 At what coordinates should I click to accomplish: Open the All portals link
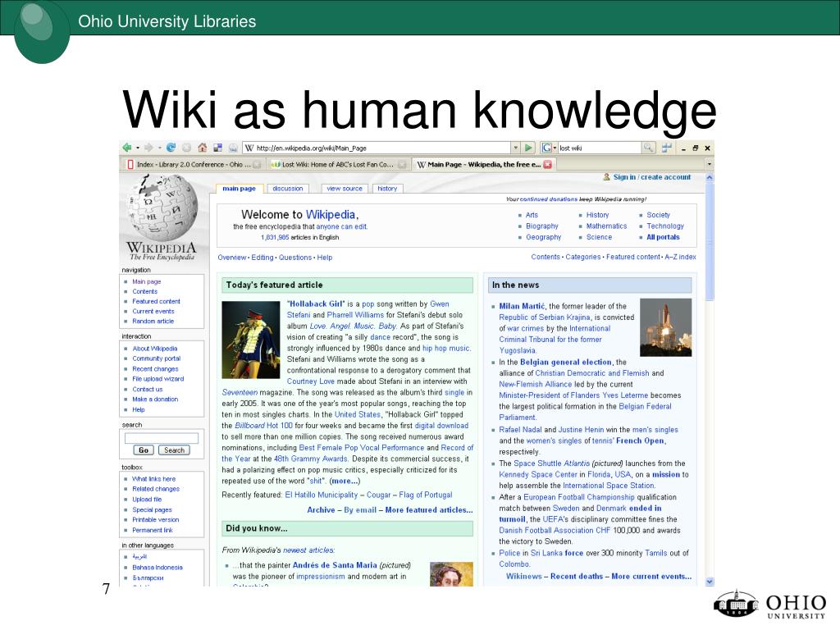(663, 237)
